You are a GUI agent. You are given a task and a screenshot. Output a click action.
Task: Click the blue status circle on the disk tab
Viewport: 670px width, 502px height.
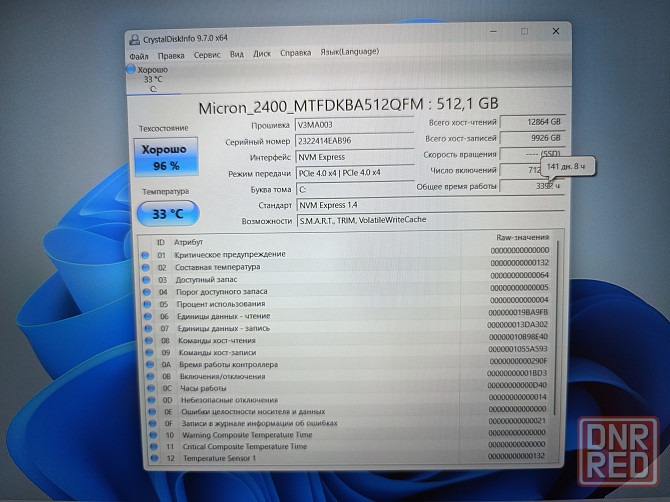pos(130,69)
